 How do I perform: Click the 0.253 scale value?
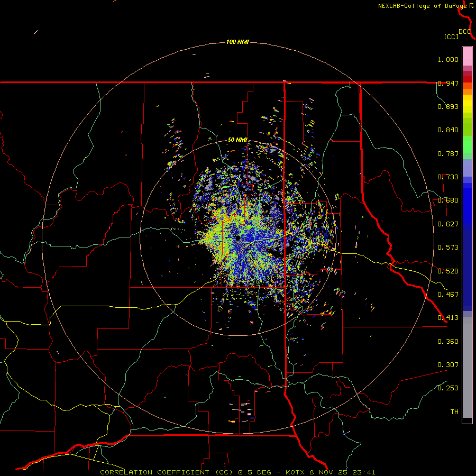click(x=448, y=388)
